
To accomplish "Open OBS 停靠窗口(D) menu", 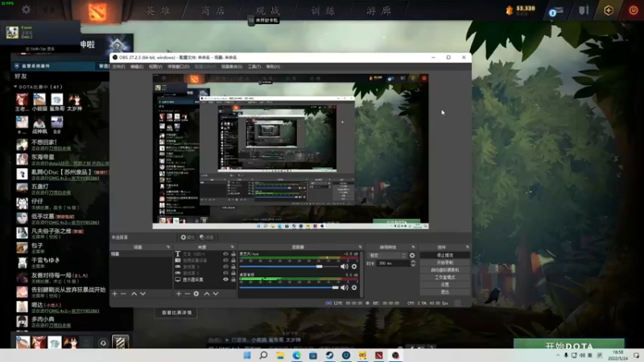I will [178, 67].
